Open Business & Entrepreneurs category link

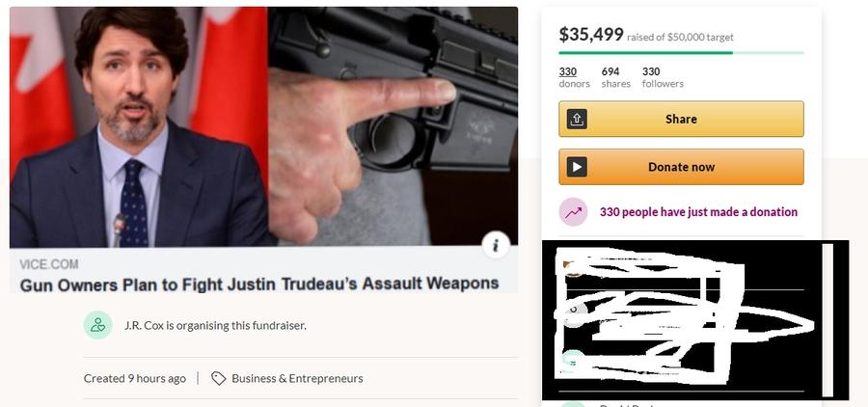[297, 378]
